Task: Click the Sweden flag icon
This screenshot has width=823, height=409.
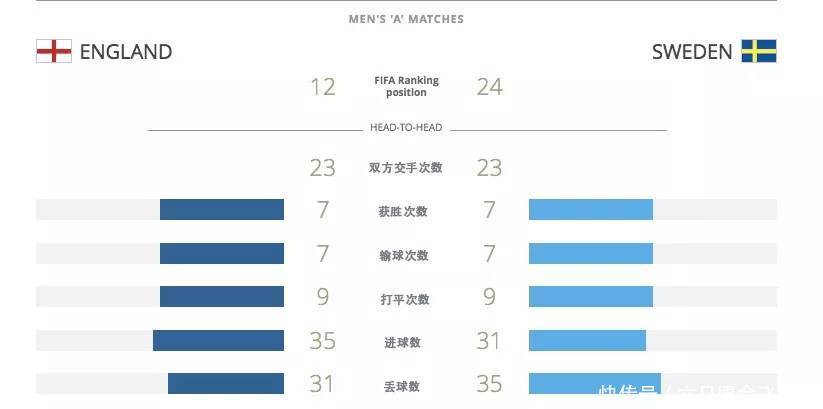Action: [759, 51]
